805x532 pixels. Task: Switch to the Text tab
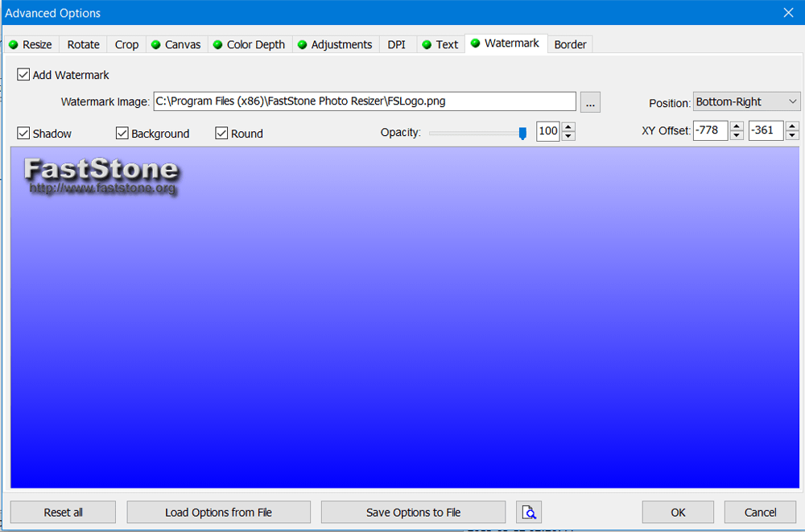(440, 45)
